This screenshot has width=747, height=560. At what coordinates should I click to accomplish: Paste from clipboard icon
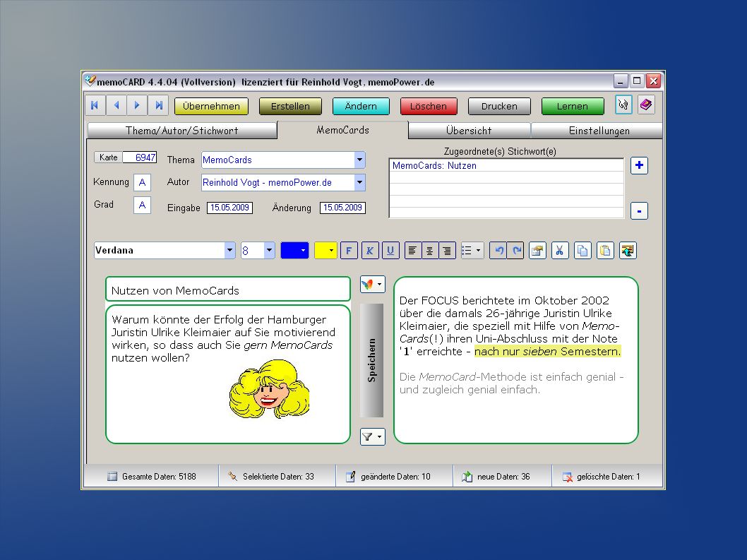coord(605,251)
